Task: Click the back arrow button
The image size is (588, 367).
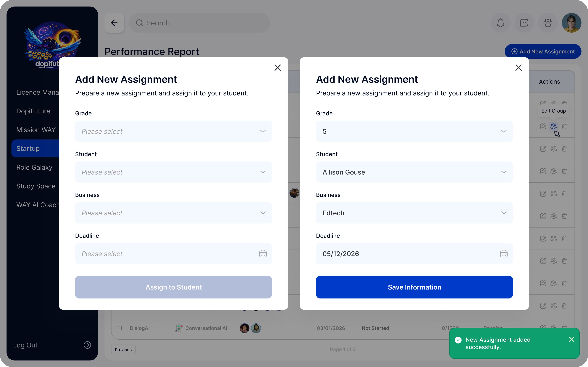Action: tap(114, 23)
